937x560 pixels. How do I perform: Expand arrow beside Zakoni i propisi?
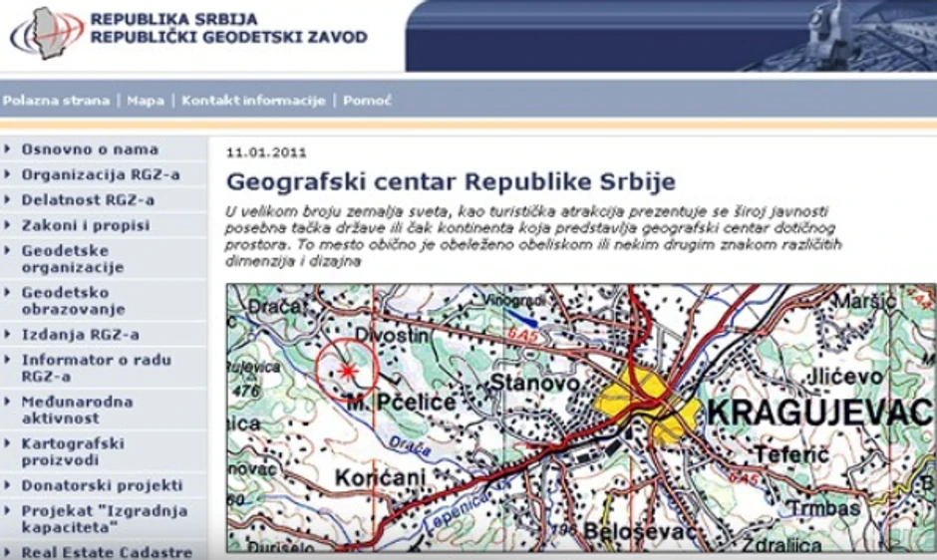click(x=7, y=225)
